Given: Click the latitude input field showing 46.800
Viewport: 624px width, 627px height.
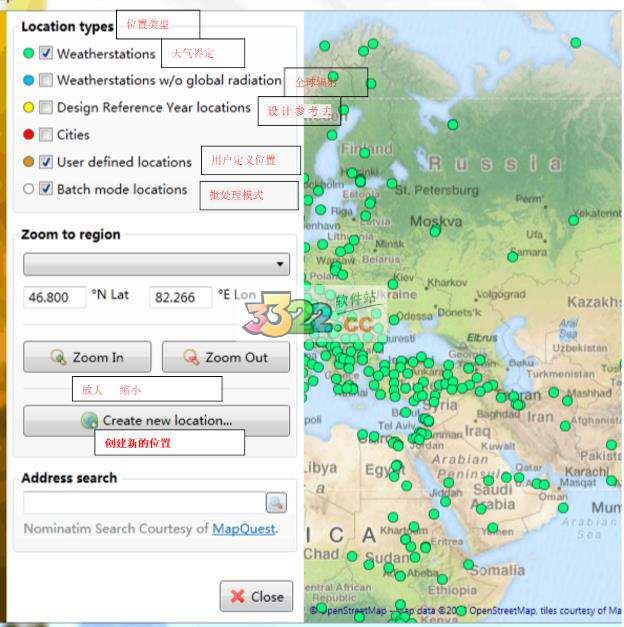Looking at the screenshot, I should coord(54,297).
